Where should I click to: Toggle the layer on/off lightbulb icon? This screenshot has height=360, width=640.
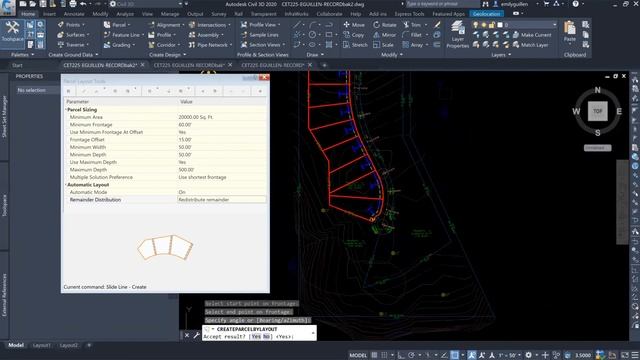click(476, 25)
